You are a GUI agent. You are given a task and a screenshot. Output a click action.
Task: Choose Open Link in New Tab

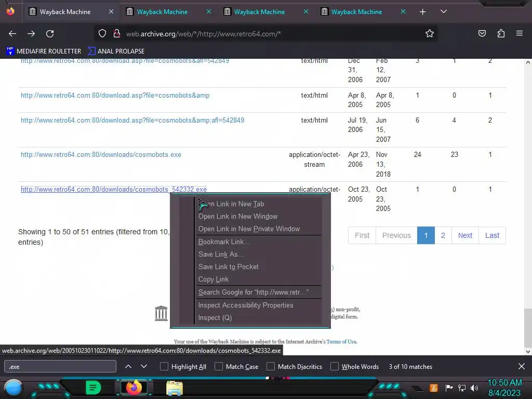click(258, 204)
